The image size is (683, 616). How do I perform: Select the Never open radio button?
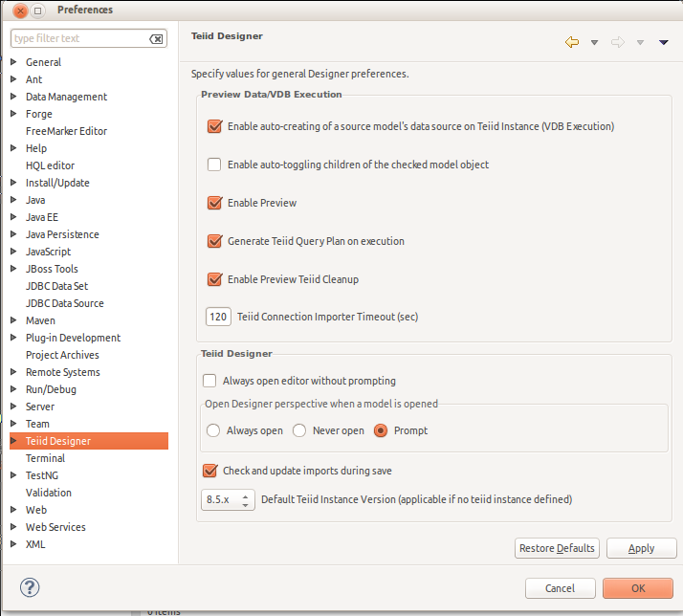point(299,430)
